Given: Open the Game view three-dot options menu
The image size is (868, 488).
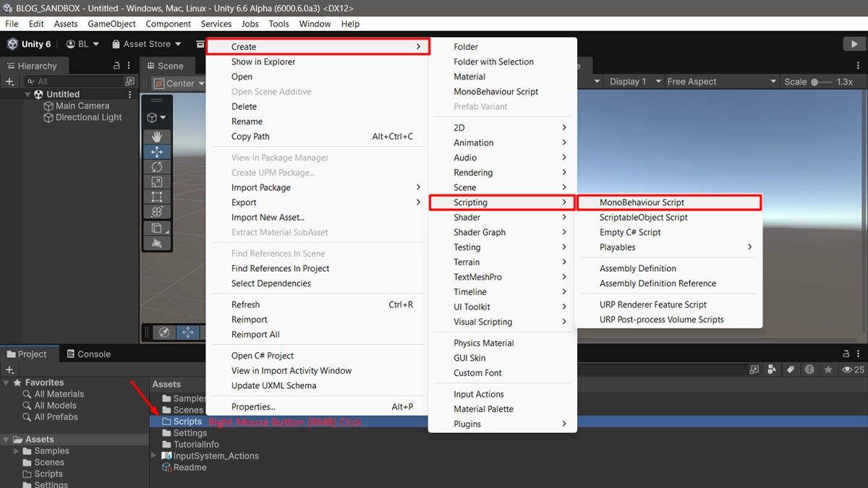Looking at the screenshot, I should click(x=860, y=65).
